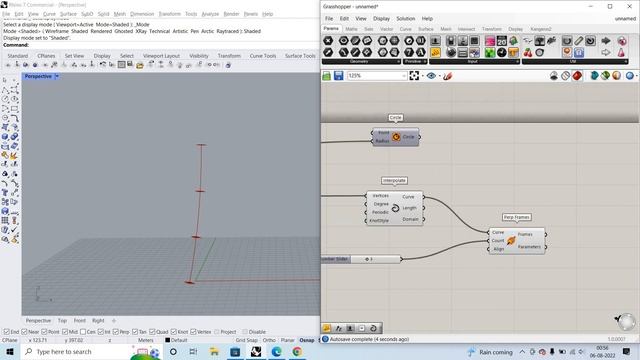Toggle the Knot osnap checkbox
The image size is (640, 360).
pos(173,332)
